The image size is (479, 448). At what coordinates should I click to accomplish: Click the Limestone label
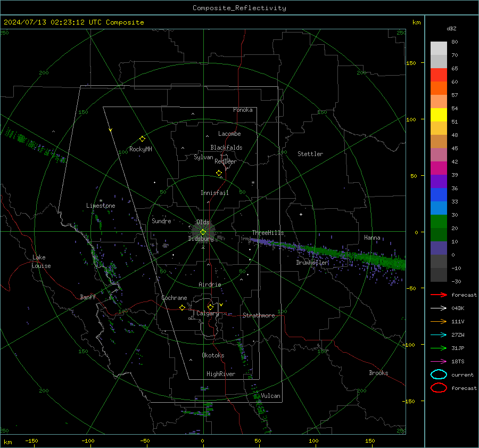coord(101,206)
